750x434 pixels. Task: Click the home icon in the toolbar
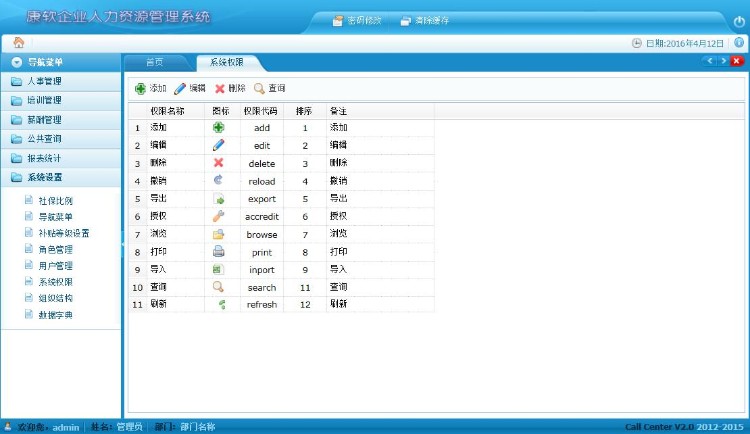(19, 43)
